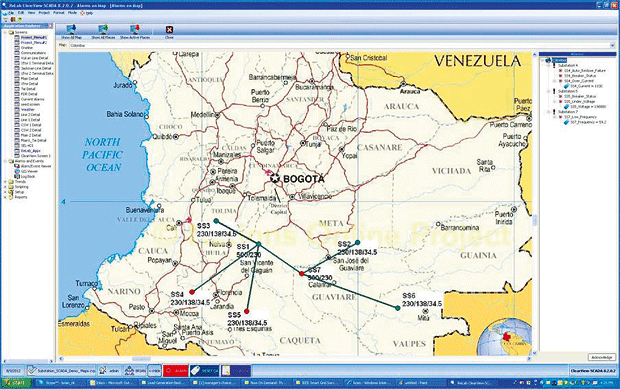Open the Mode menu
This screenshot has width=620, height=389.
tap(72, 13)
